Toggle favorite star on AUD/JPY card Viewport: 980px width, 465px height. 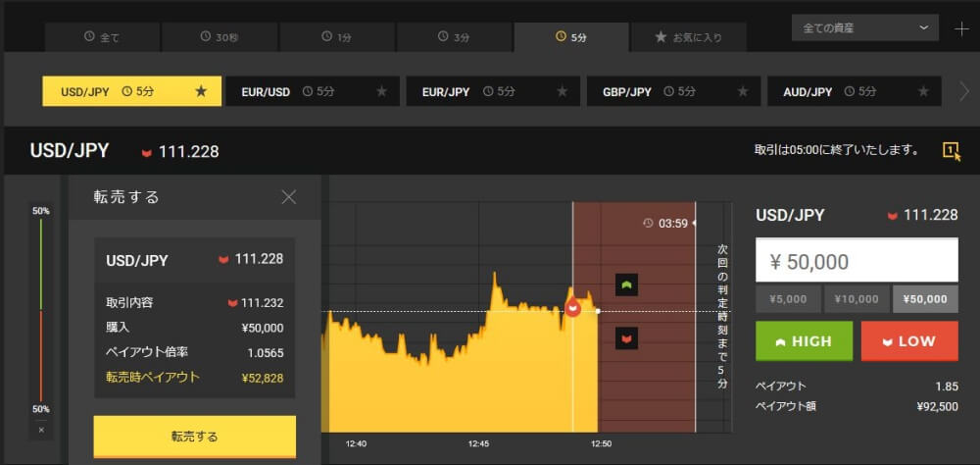923,91
